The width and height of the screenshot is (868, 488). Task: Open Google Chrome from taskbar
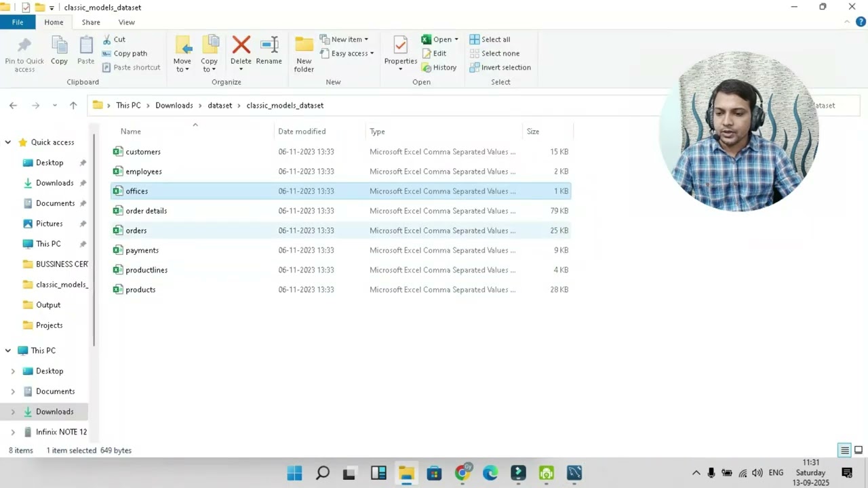coord(462,473)
